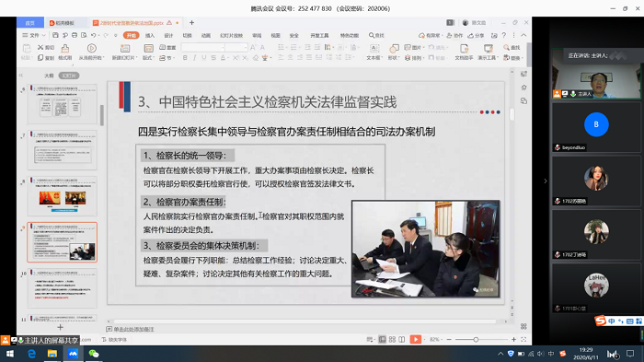Switch to the 插入 ribbon tab
The image size is (644, 362).
pyautogui.click(x=150, y=35)
